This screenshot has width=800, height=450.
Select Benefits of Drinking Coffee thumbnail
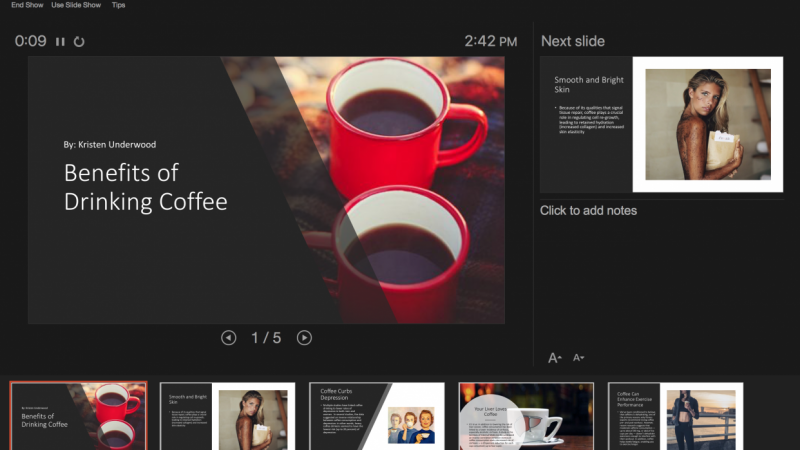(x=79, y=416)
